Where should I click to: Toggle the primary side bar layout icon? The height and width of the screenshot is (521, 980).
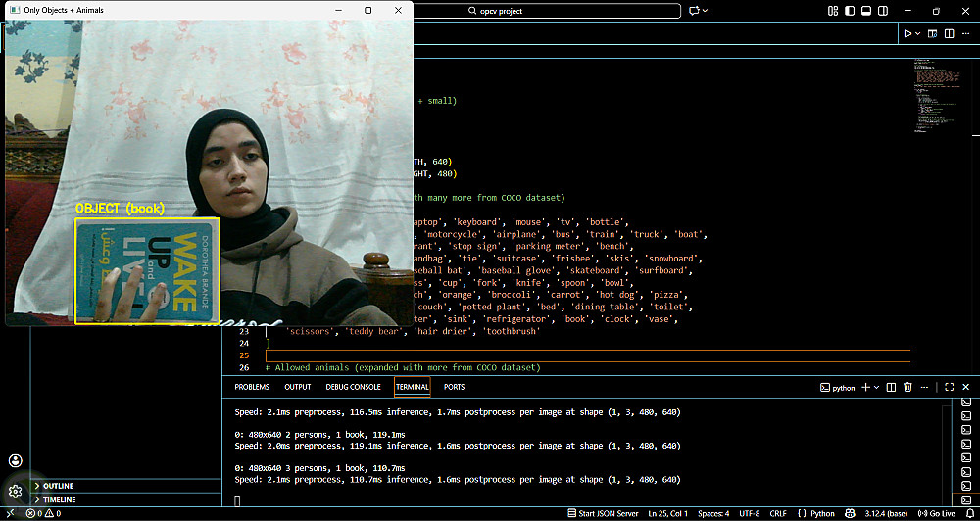pyautogui.click(x=850, y=11)
